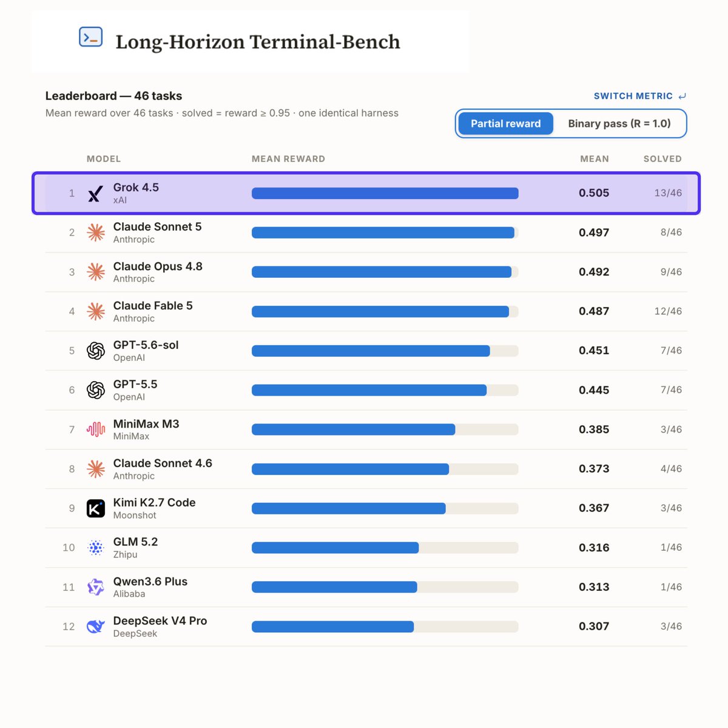Click the return arrow next to Switch Metric
The height and width of the screenshot is (728, 728).
pos(682,96)
